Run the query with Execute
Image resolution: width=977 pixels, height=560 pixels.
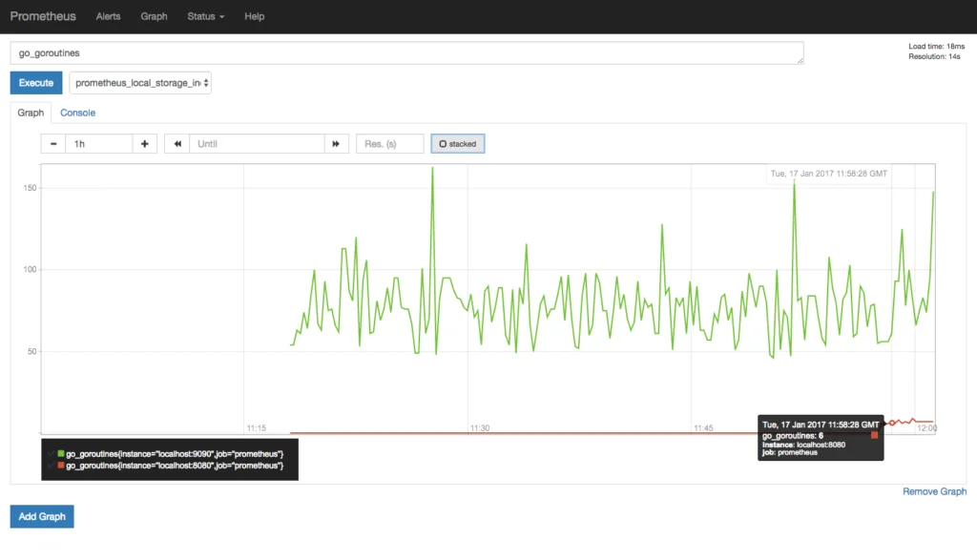point(36,83)
